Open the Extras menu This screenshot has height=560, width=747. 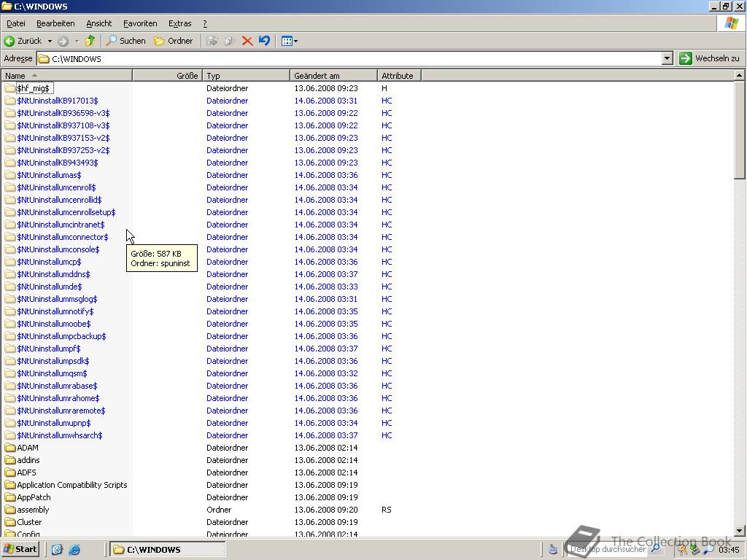pos(179,23)
